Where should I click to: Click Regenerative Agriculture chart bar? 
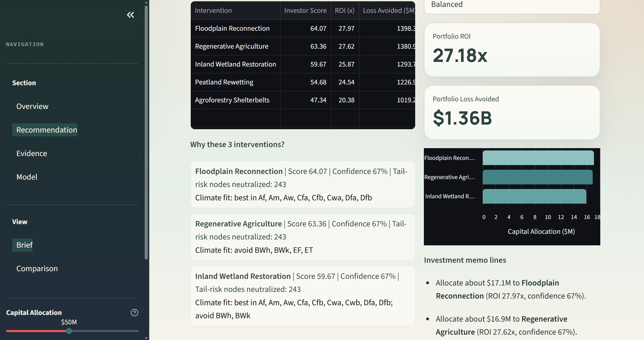pos(537,177)
